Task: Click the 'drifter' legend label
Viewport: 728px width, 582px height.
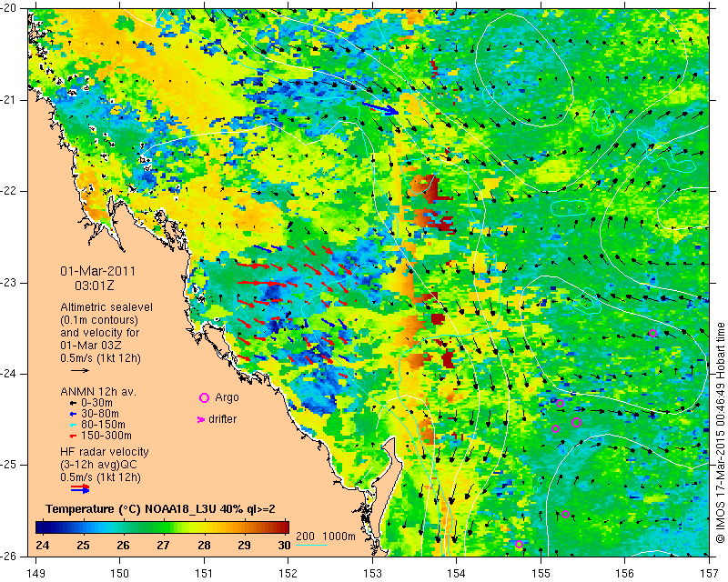Action: click(x=222, y=419)
